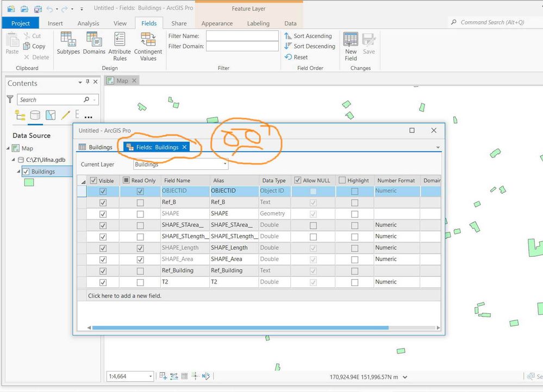This screenshot has width=543, height=392.
Task: Toggle Read Only header checkbox
Action: pos(126,180)
